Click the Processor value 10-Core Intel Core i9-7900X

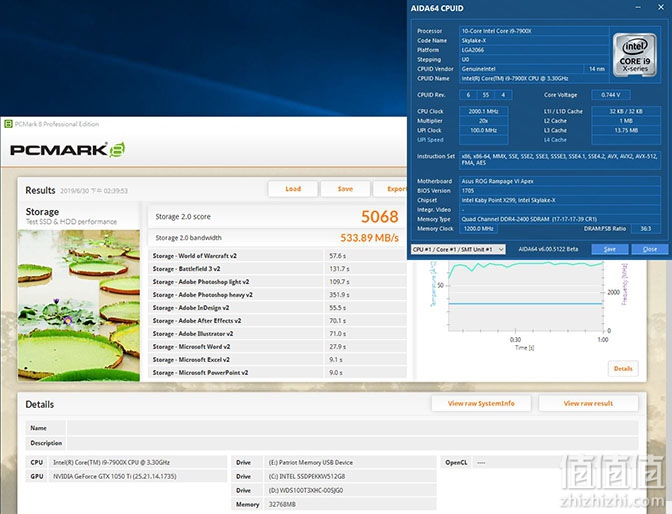tap(534, 31)
